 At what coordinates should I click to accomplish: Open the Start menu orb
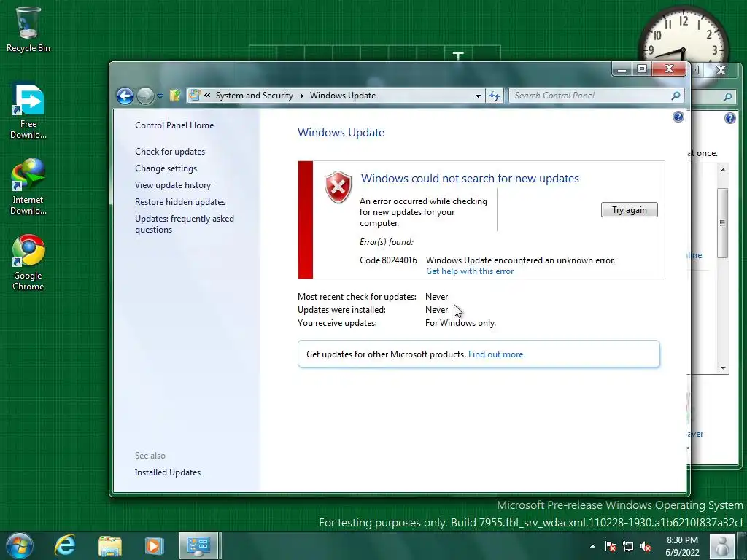(20, 545)
